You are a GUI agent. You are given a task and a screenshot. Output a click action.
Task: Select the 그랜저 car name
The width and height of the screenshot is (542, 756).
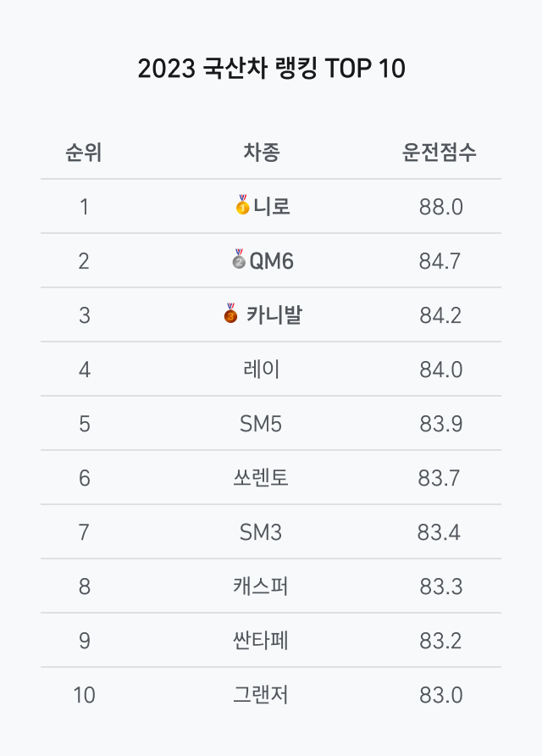pos(261,695)
